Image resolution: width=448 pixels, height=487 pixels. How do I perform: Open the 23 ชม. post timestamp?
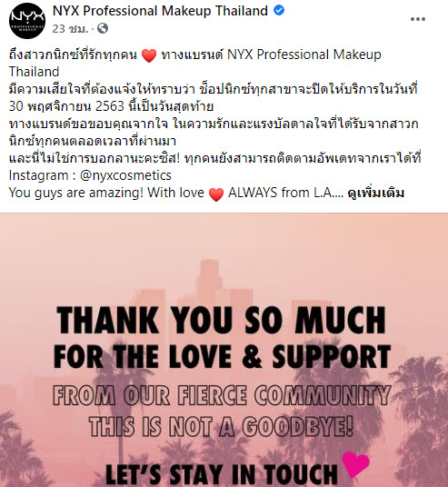(x=70, y=29)
